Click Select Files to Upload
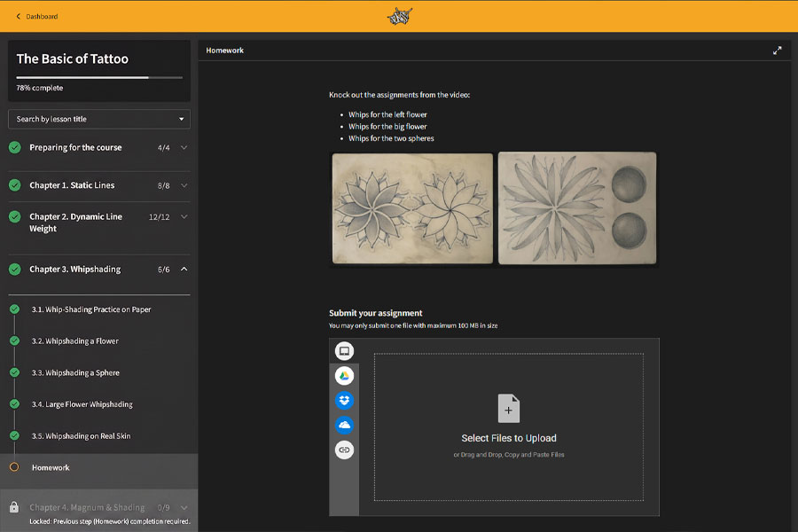The image size is (798, 532). pos(509,438)
